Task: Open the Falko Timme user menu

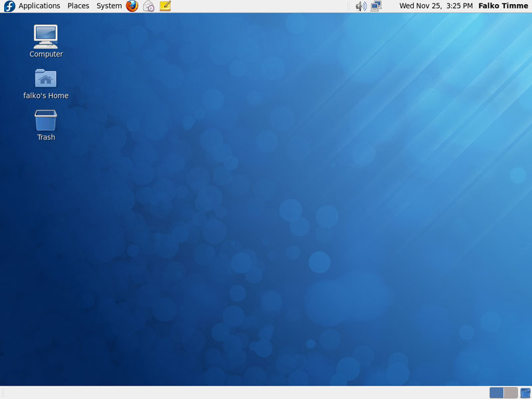Action: point(503,6)
